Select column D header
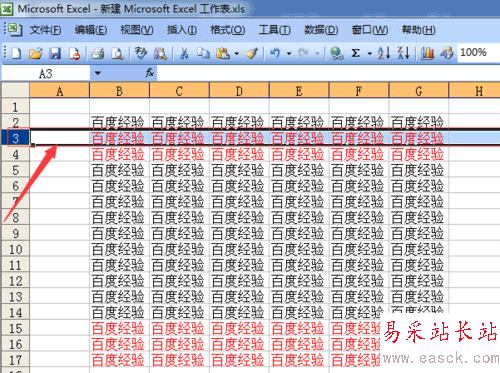500x373 pixels. 239,91
